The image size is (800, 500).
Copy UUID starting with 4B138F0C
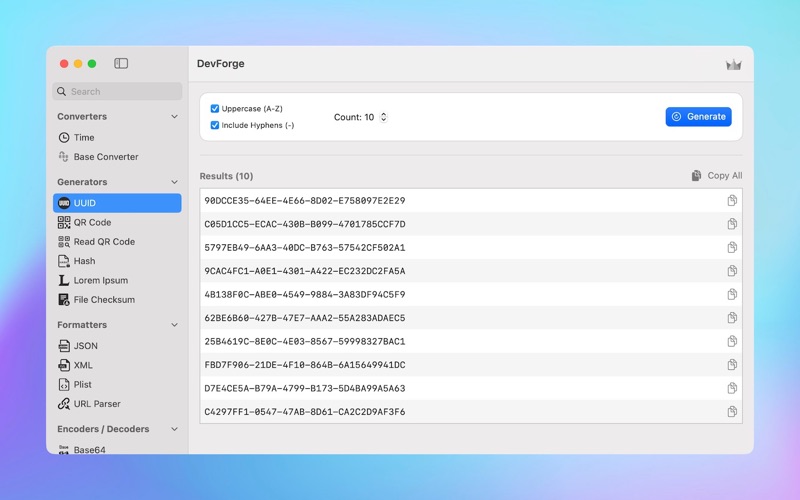732,294
